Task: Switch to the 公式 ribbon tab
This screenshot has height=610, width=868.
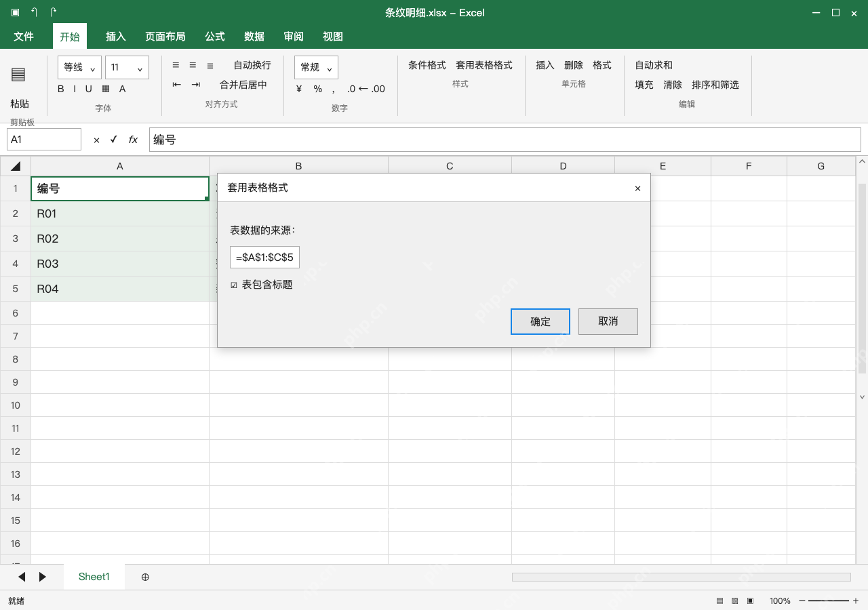Action: [x=215, y=37]
